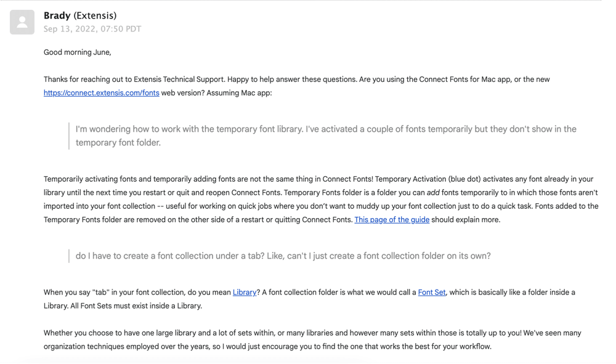616x364 pixels.
Task: Click the Sep 13, 2022 timestamp
Action: click(x=92, y=29)
